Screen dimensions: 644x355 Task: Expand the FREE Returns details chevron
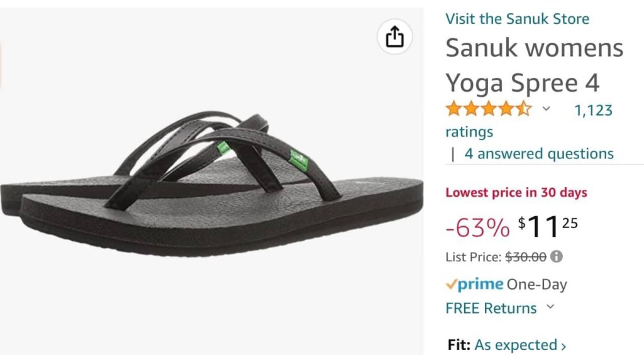[550, 307]
